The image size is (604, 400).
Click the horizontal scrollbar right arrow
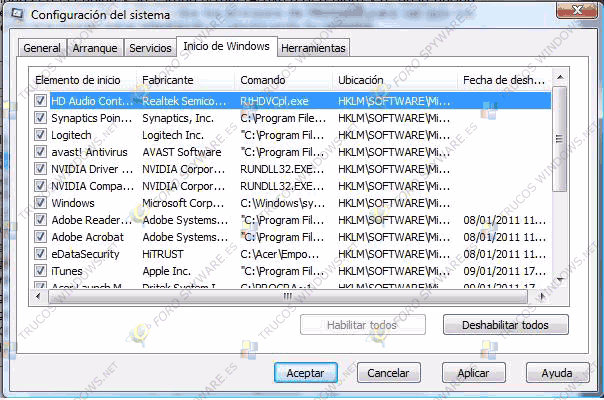542,296
